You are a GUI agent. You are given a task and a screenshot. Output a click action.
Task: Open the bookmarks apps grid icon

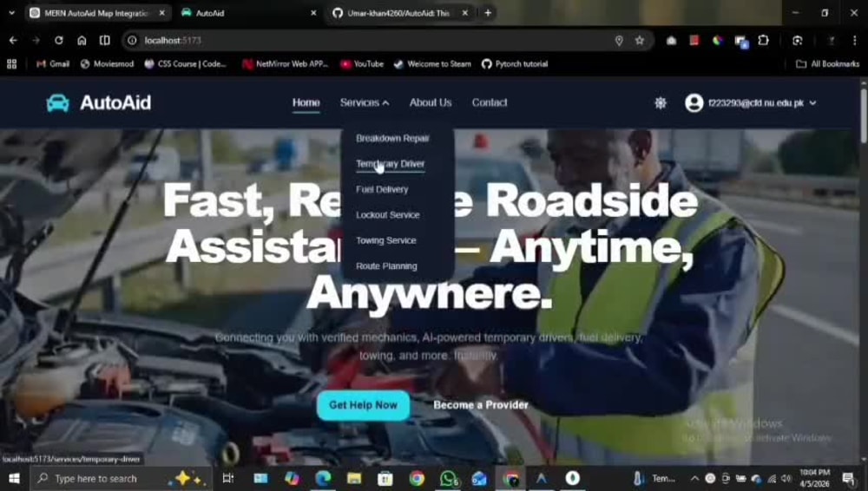(11, 64)
